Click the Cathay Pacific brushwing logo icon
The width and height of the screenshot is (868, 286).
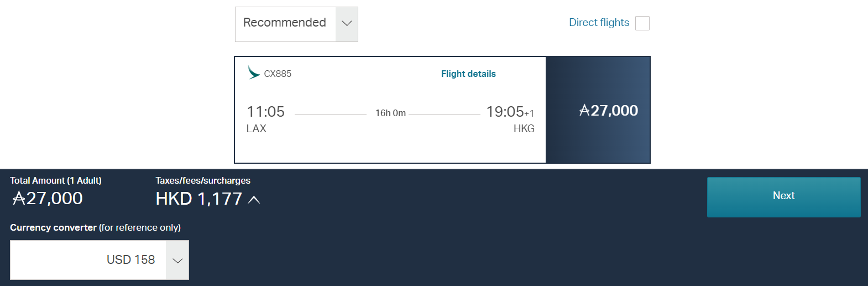point(254,72)
